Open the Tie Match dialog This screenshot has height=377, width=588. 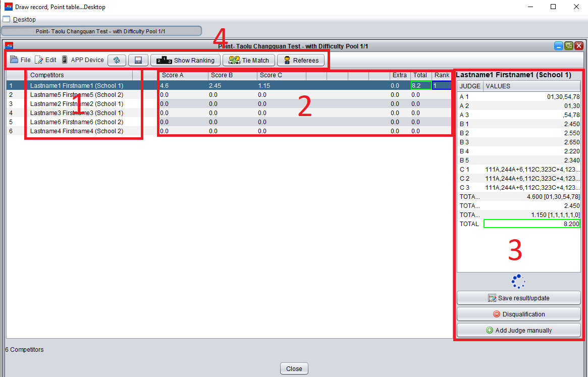pyautogui.click(x=249, y=60)
